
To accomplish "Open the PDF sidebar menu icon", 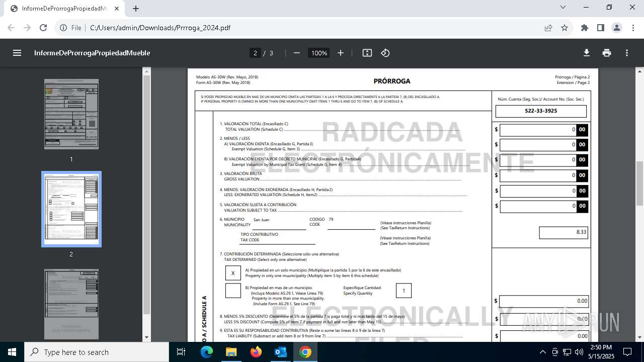I will 17,53.
